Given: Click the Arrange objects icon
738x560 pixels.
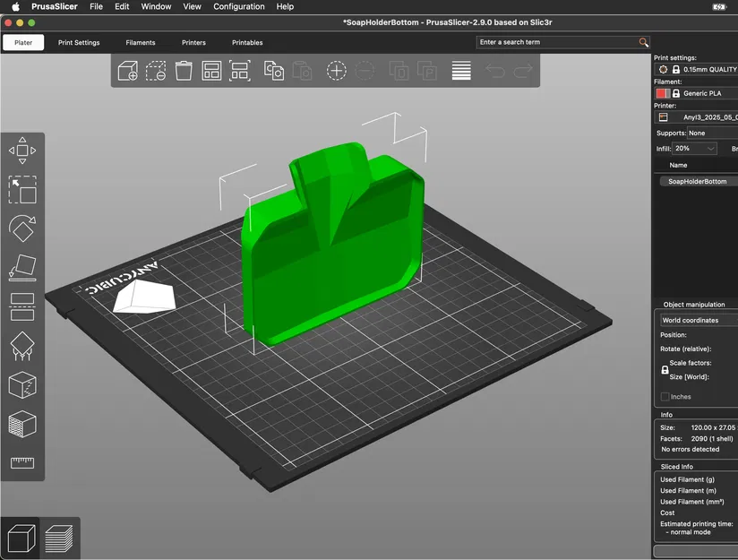Looking at the screenshot, I should (211, 71).
